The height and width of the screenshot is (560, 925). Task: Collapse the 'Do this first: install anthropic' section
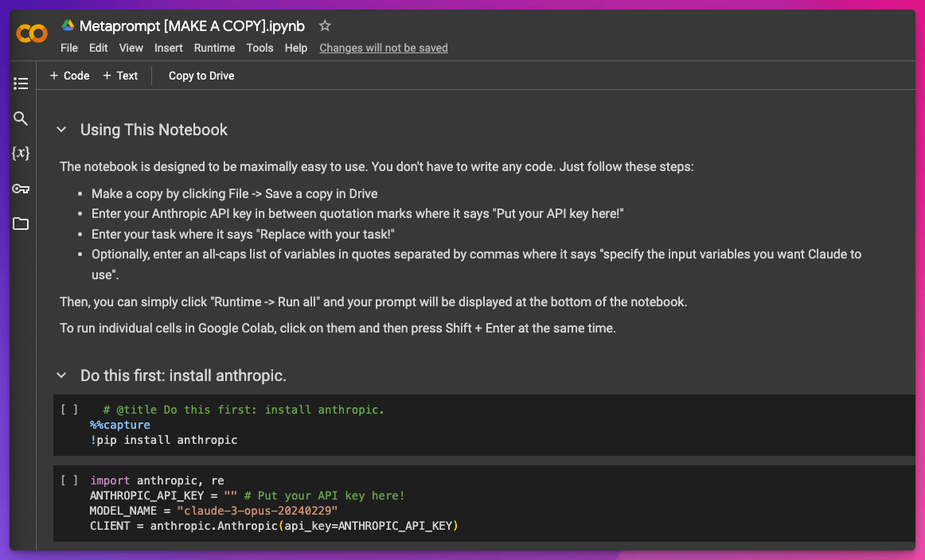[61, 375]
